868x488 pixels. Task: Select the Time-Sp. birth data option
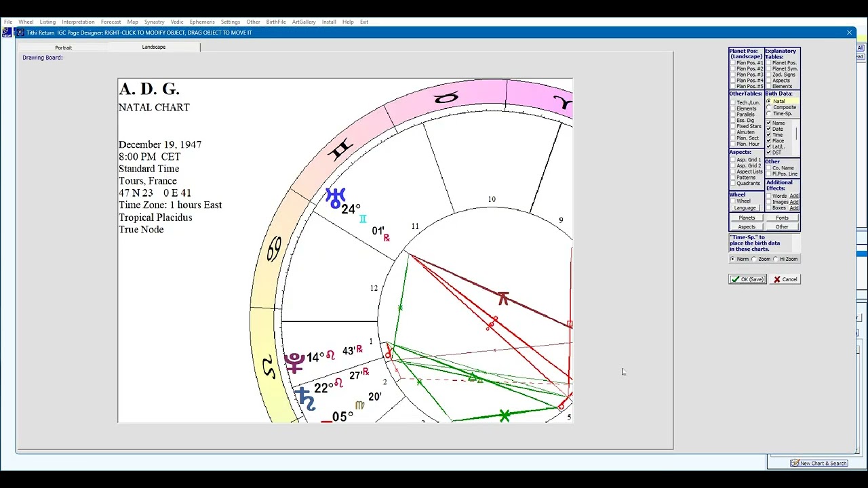pos(769,113)
